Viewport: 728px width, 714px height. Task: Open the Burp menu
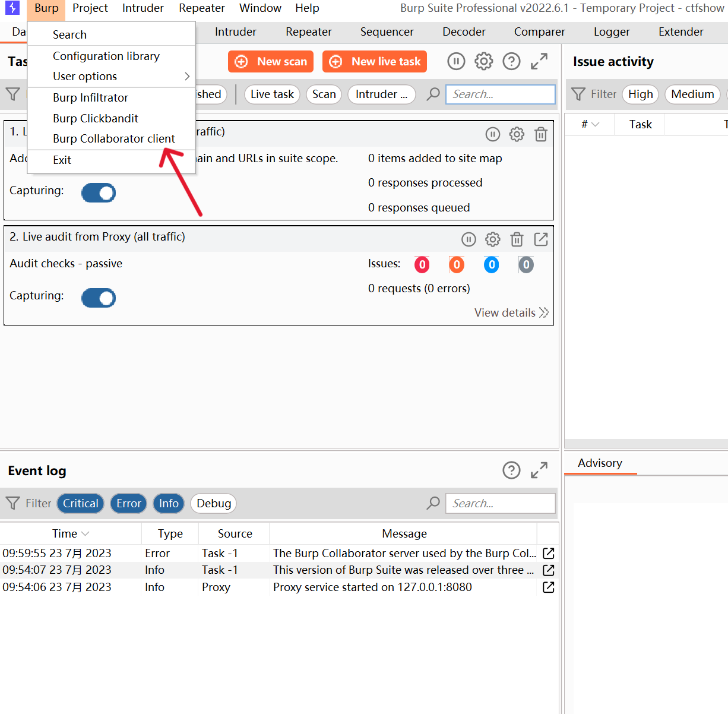point(46,8)
